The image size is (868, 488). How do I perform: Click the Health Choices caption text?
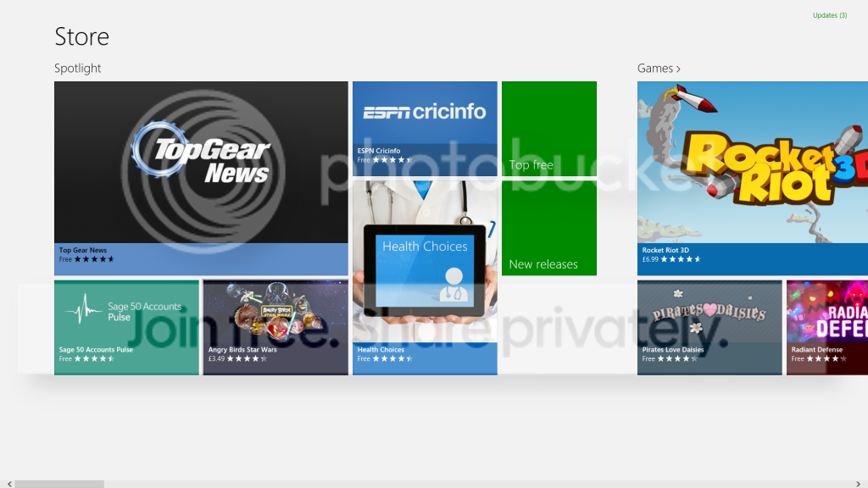[381, 350]
